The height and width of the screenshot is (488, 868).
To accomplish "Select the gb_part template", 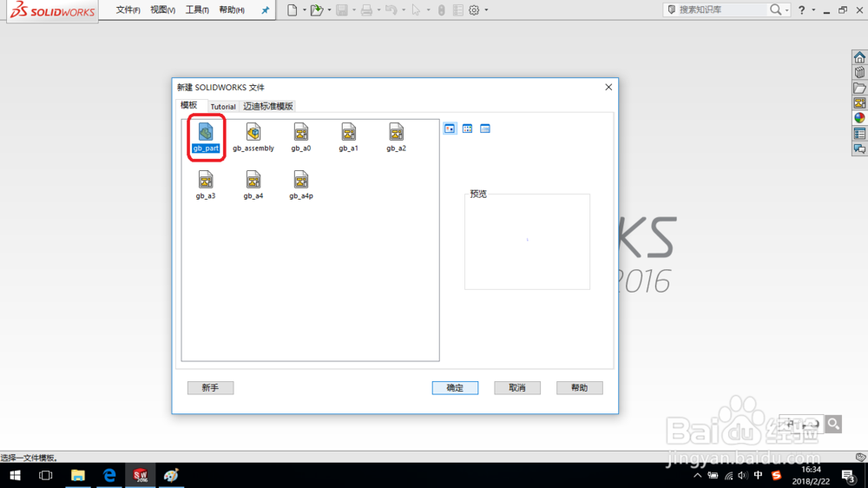I will pyautogui.click(x=206, y=137).
